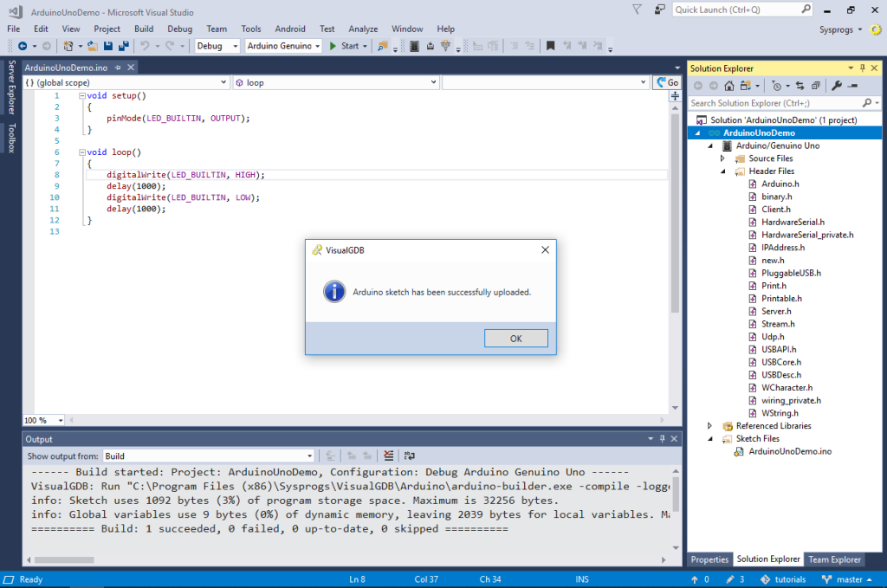
Task: Click the Undo toolbar icon
Action: (145, 46)
